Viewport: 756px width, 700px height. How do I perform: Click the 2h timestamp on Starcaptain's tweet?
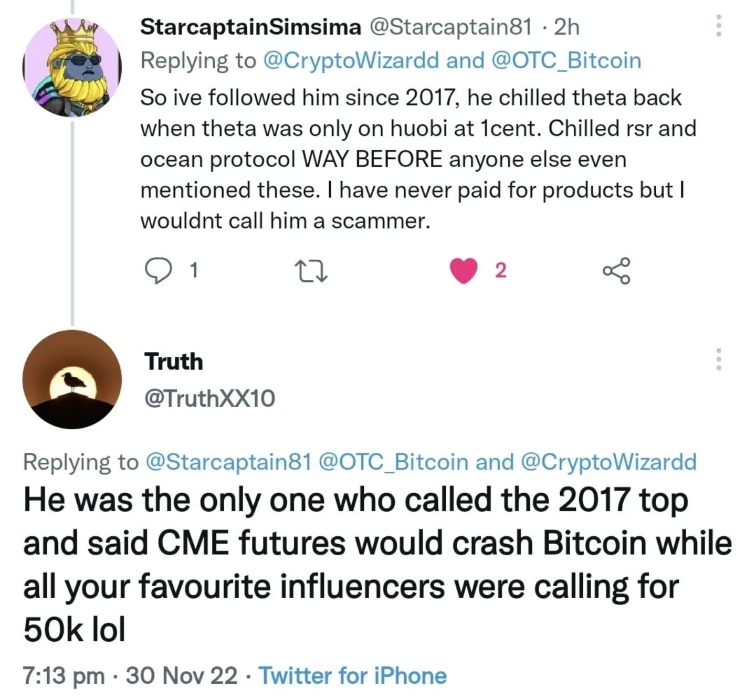(x=567, y=27)
